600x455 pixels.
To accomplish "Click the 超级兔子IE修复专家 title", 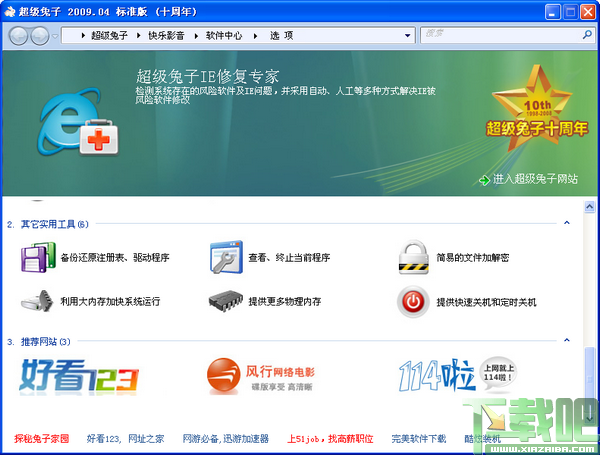I will (208, 77).
